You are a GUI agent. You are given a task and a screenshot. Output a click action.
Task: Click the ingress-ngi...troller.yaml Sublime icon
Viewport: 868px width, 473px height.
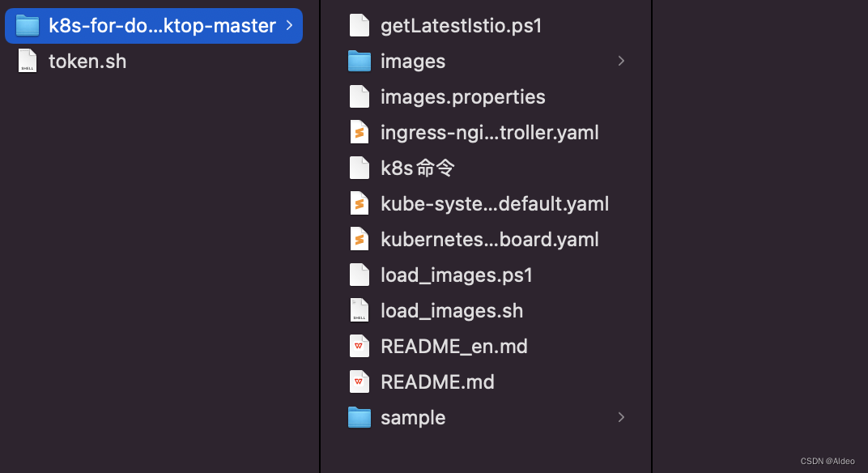click(360, 132)
